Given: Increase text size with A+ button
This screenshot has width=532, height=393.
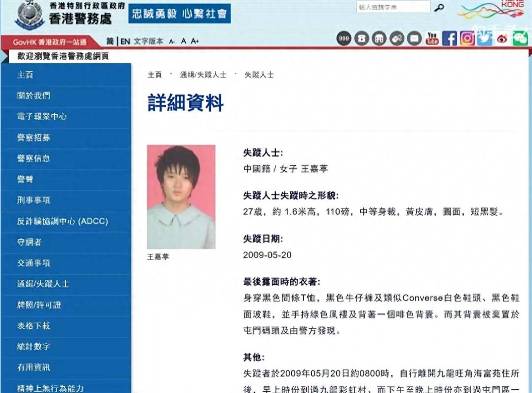Looking at the screenshot, I should [x=195, y=41].
